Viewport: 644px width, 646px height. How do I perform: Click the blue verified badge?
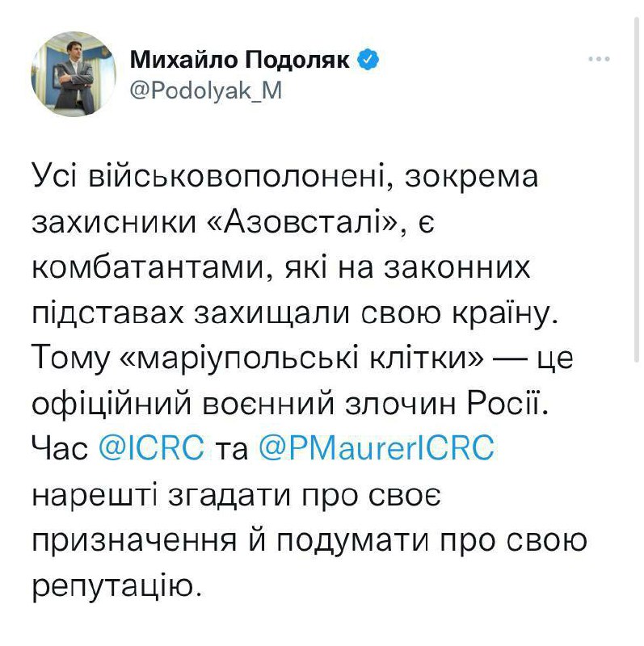[368, 59]
